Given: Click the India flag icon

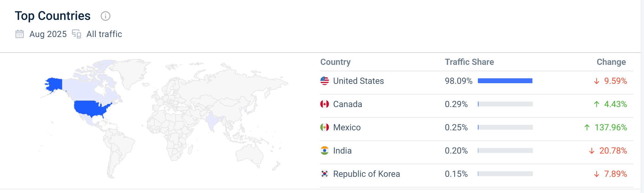Looking at the screenshot, I should pyautogui.click(x=325, y=150).
